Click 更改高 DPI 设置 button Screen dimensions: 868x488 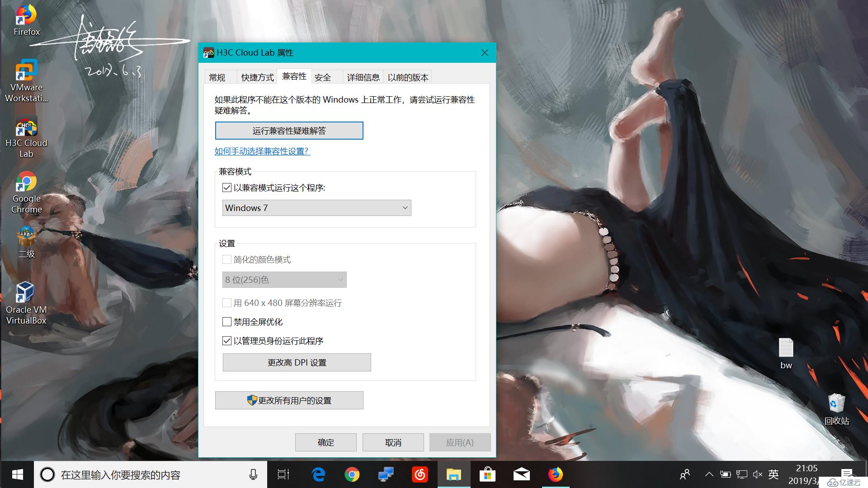(297, 362)
